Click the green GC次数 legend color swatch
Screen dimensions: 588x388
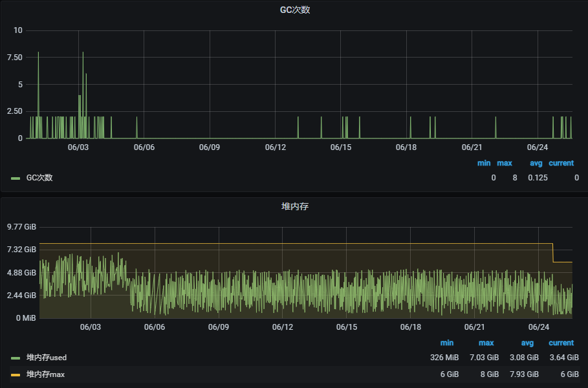[x=16, y=178]
